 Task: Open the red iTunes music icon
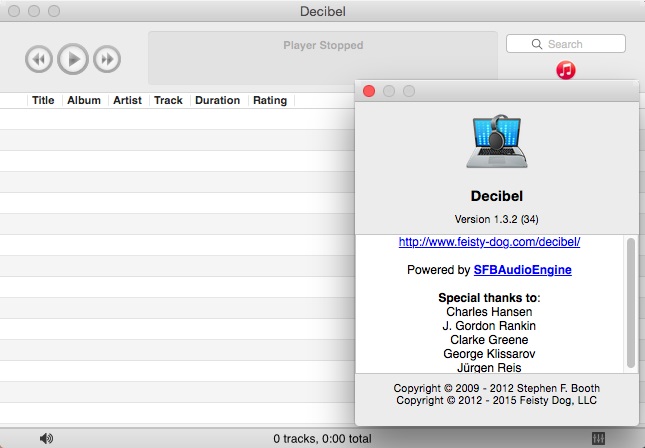pos(566,70)
